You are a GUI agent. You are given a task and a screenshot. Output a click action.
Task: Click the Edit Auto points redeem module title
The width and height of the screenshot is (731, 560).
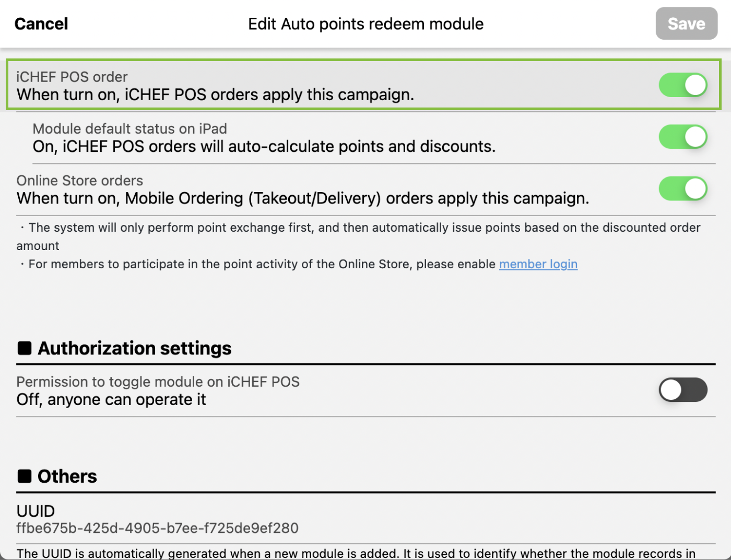click(365, 24)
